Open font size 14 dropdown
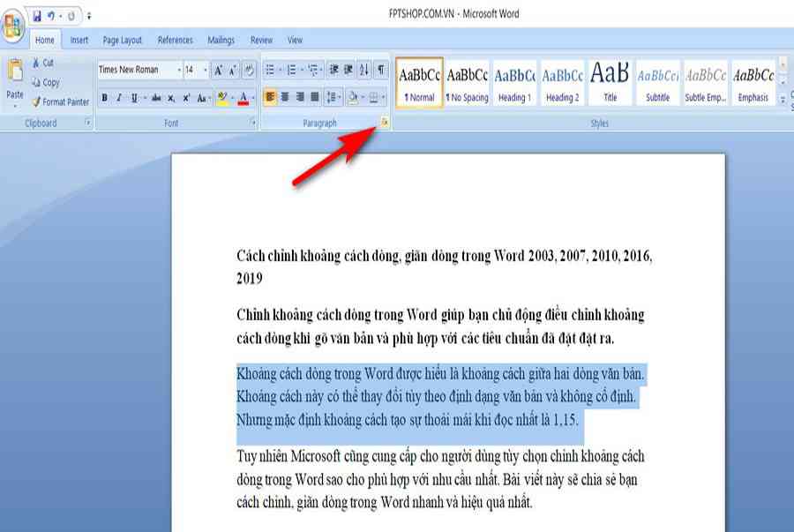794x532 pixels. point(205,70)
